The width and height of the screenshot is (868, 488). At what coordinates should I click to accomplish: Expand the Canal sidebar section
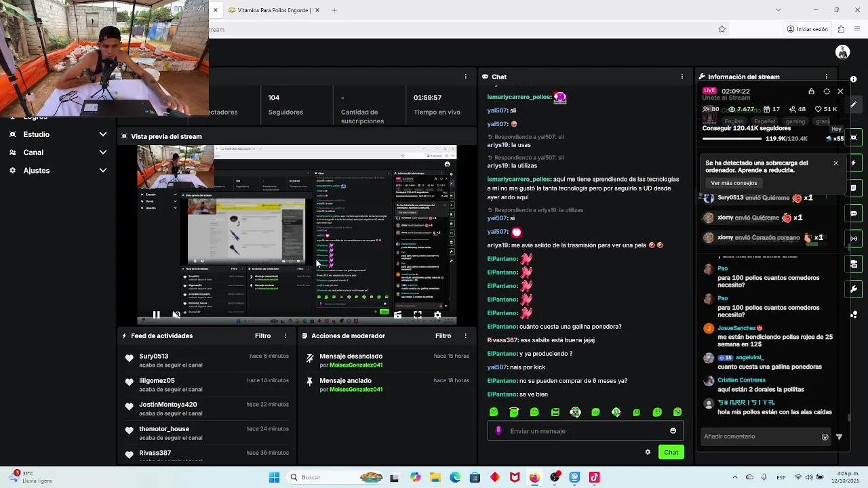[103, 152]
